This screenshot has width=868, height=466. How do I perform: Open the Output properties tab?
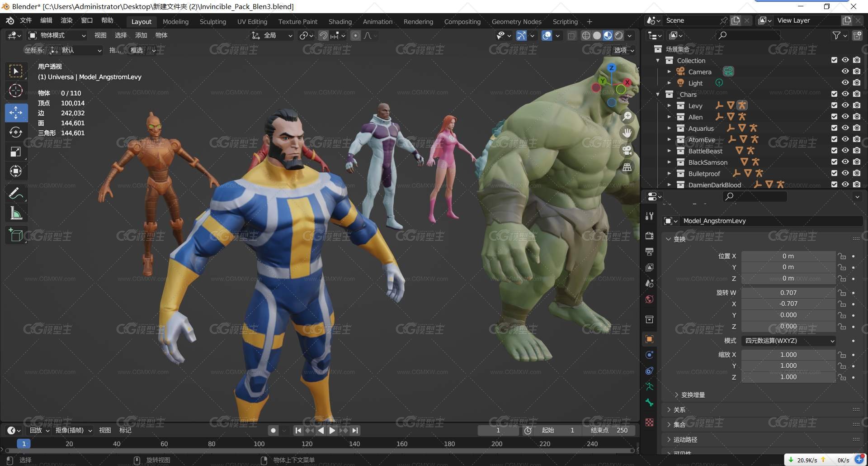click(650, 252)
